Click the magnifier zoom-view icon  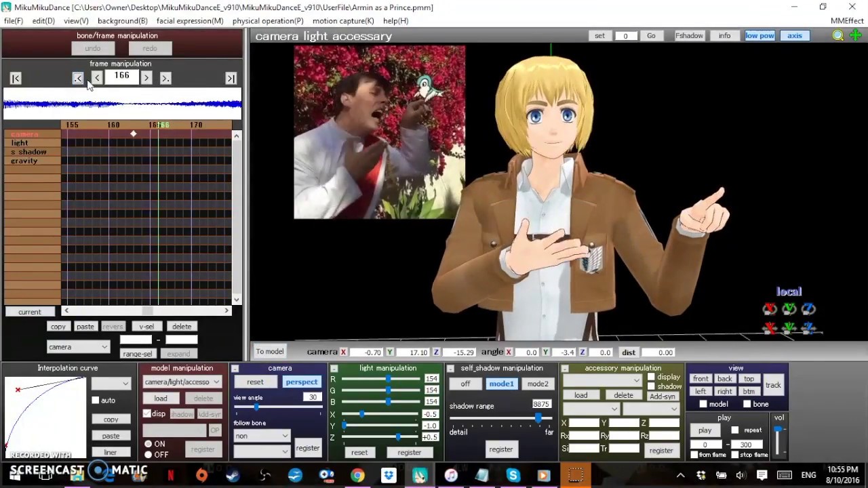click(838, 36)
